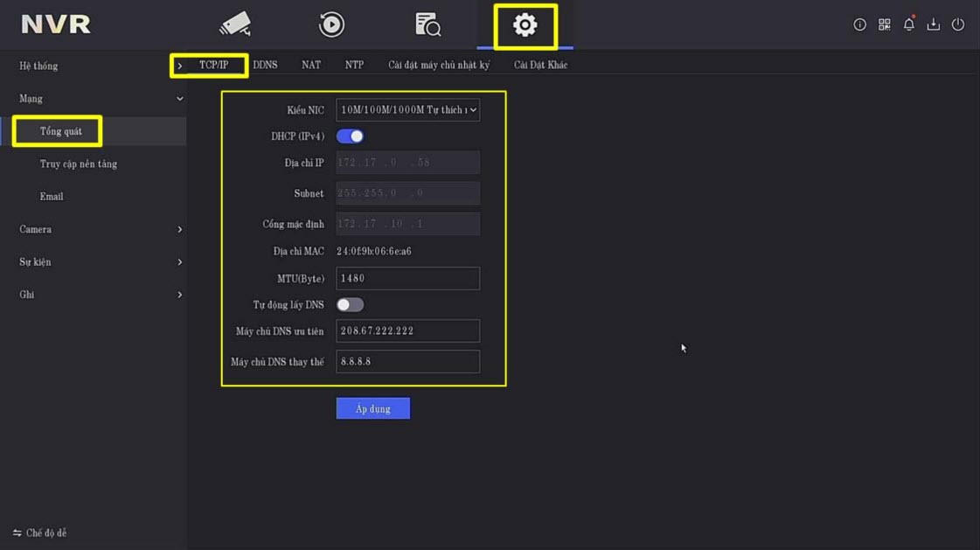Open the notification bell icon
Viewport: 980px width, 550px height.
pyautogui.click(x=908, y=24)
